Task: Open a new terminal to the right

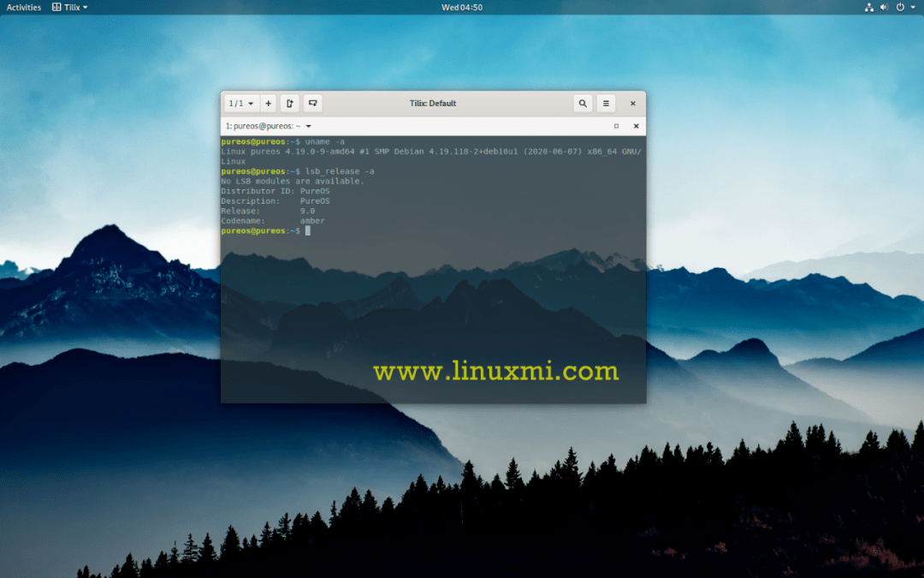Action: tap(289, 103)
